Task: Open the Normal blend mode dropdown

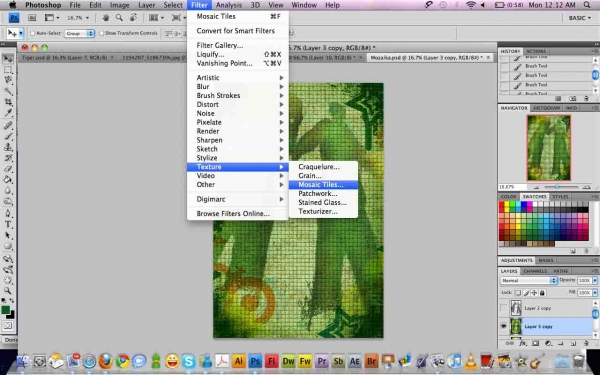Action: click(x=528, y=280)
